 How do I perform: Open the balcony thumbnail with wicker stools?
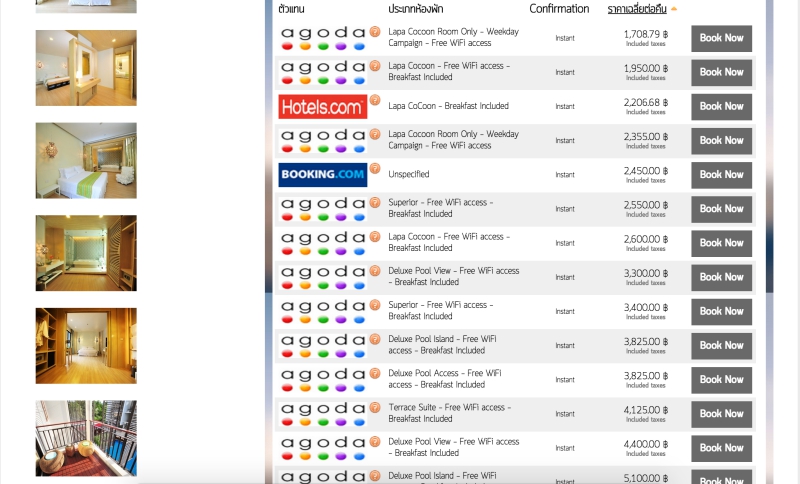tap(86, 438)
